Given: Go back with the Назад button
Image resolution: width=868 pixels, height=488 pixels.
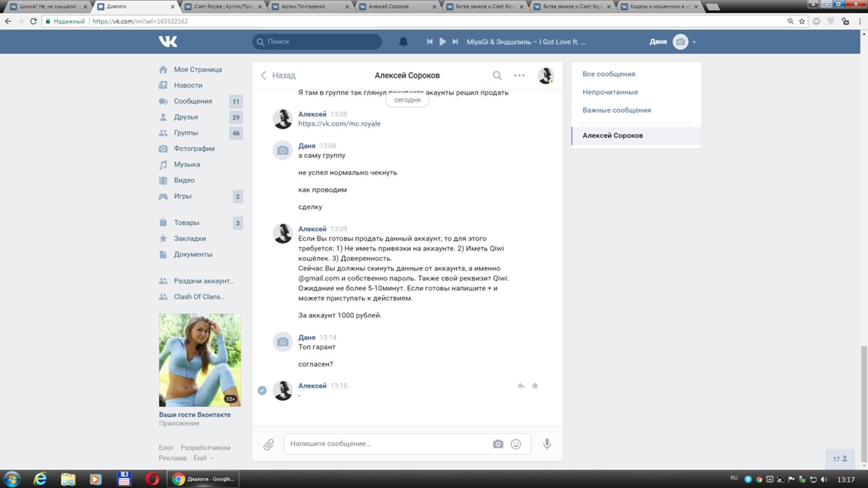Looking at the screenshot, I should (x=278, y=76).
